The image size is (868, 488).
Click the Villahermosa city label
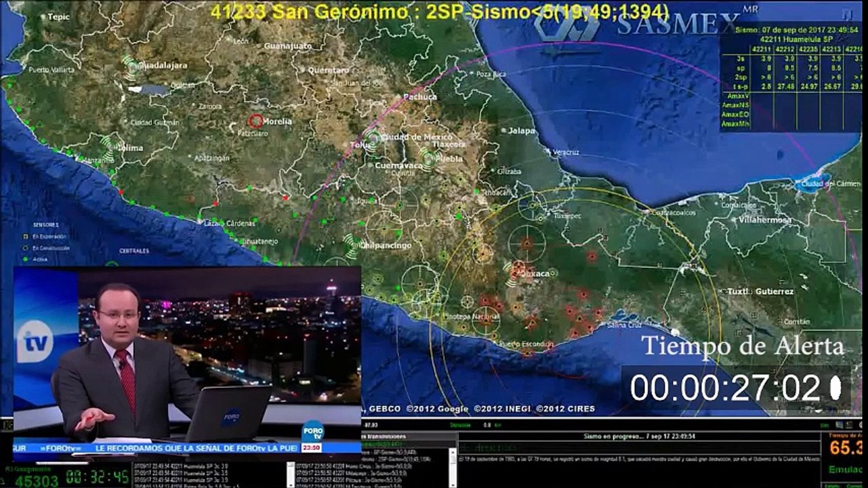[x=764, y=220]
